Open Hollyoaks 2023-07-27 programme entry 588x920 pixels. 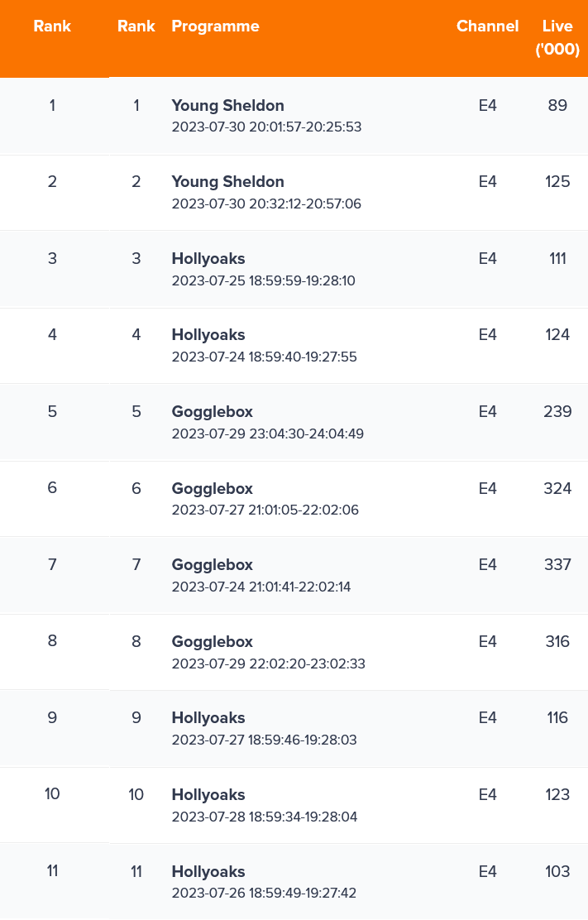coord(208,718)
